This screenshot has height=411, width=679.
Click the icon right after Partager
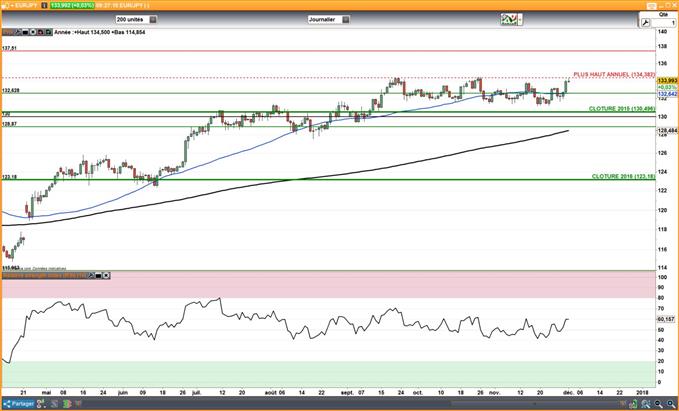point(40,404)
